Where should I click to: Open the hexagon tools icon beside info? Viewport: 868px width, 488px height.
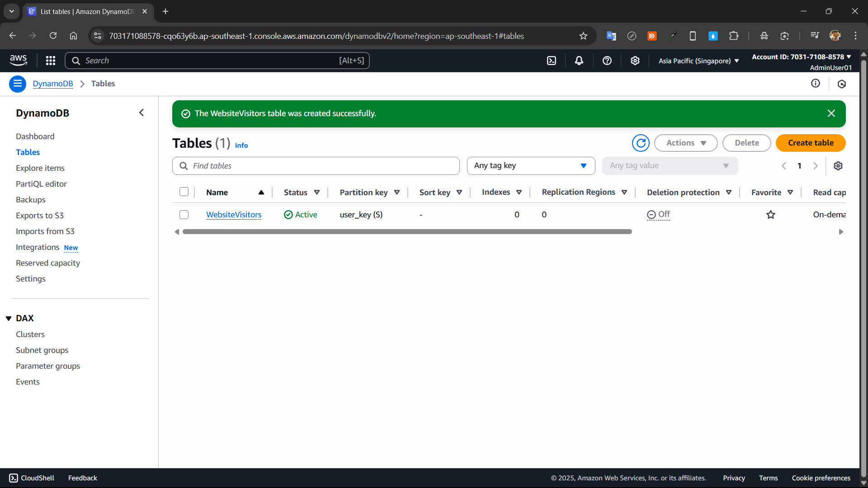click(842, 84)
